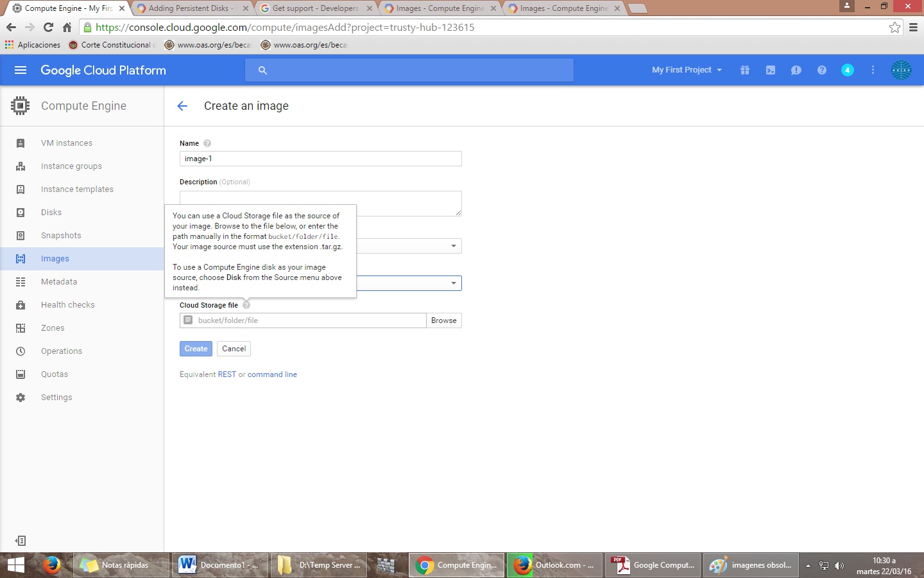Focus the bucket/folder/file input
924x578 pixels.
303,320
